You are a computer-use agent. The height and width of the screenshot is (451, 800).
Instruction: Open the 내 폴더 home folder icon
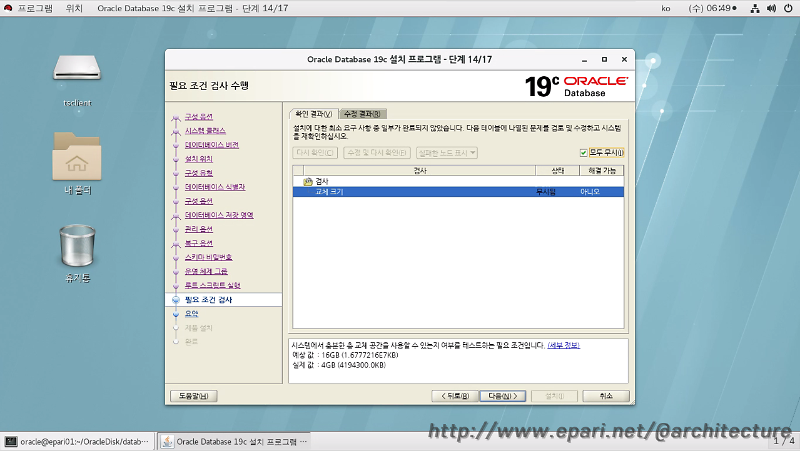[77, 156]
